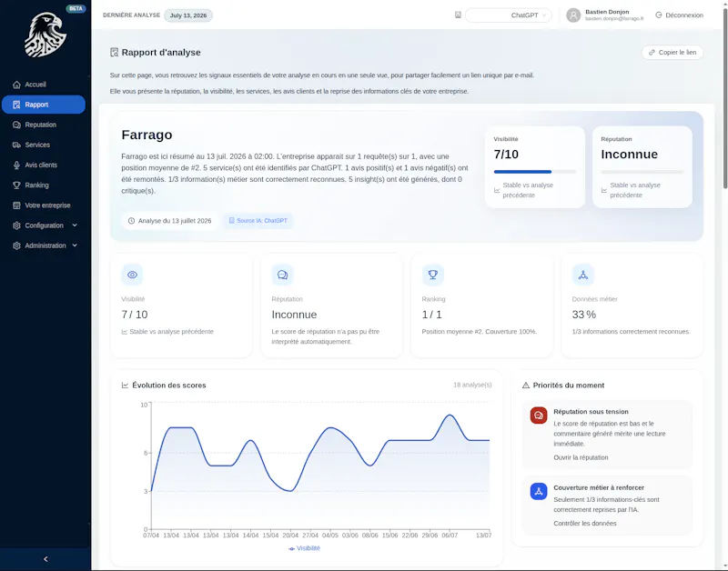The image size is (728, 571).
Task: Click the Votre entreprise store icon
Action: coord(16,205)
